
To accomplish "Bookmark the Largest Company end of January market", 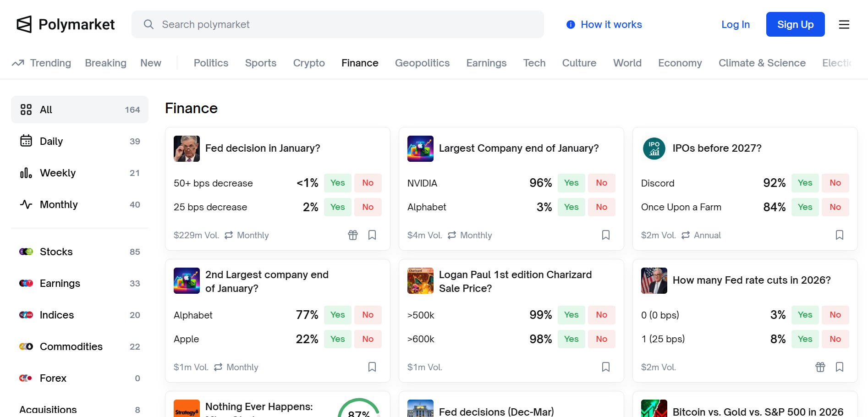I will [x=606, y=235].
